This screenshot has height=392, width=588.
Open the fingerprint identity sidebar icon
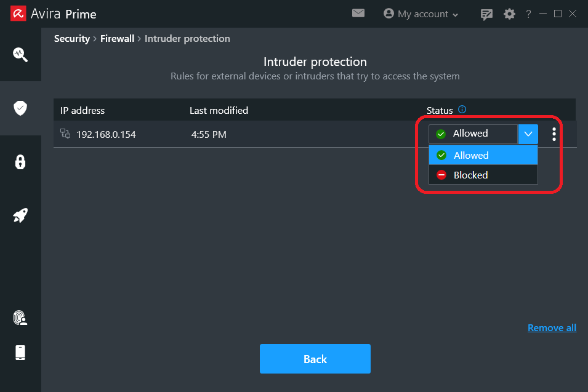(x=20, y=318)
